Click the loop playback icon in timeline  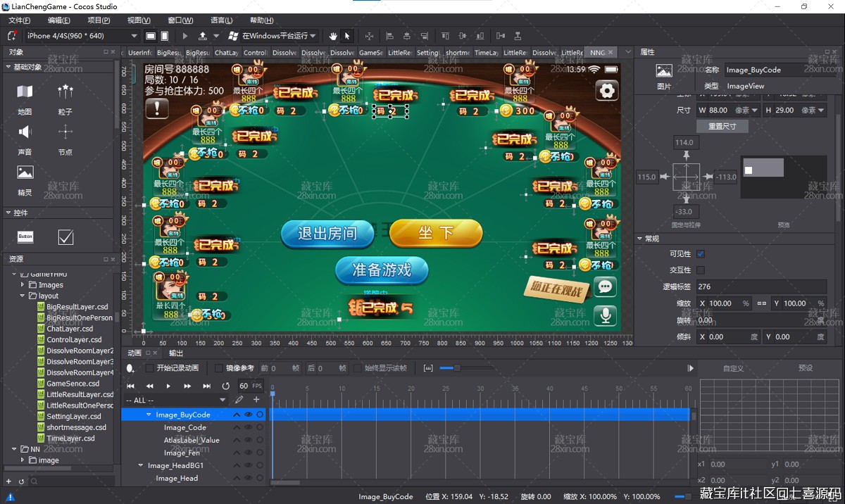(x=225, y=386)
